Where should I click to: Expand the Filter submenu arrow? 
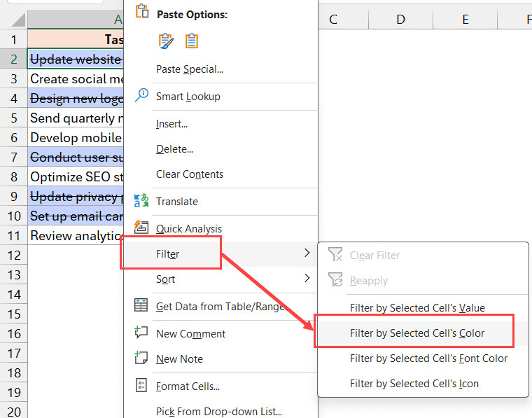pyautogui.click(x=307, y=253)
